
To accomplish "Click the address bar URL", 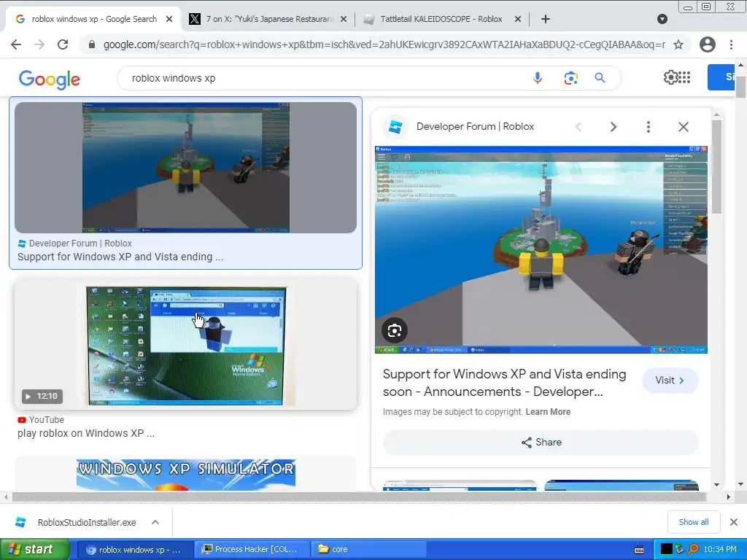I will tap(384, 44).
